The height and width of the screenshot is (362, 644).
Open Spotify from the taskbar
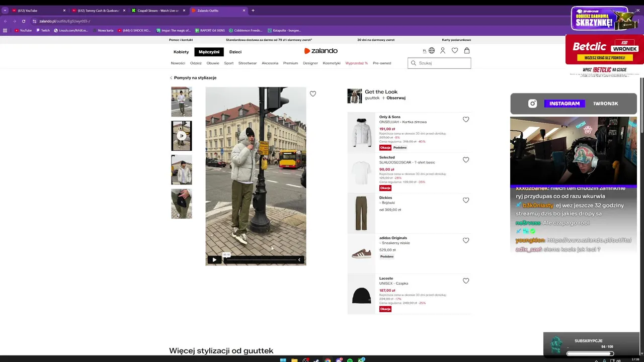[x=350, y=360]
